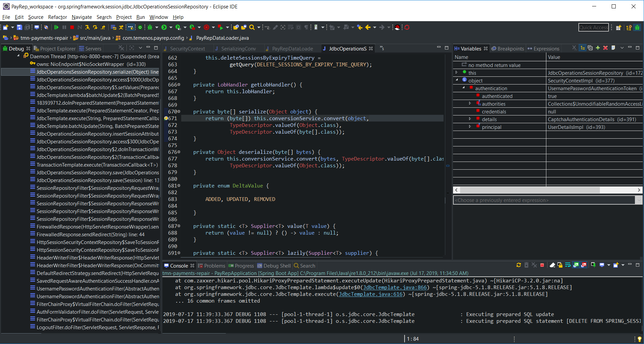Open the Refactor menu

(57, 17)
